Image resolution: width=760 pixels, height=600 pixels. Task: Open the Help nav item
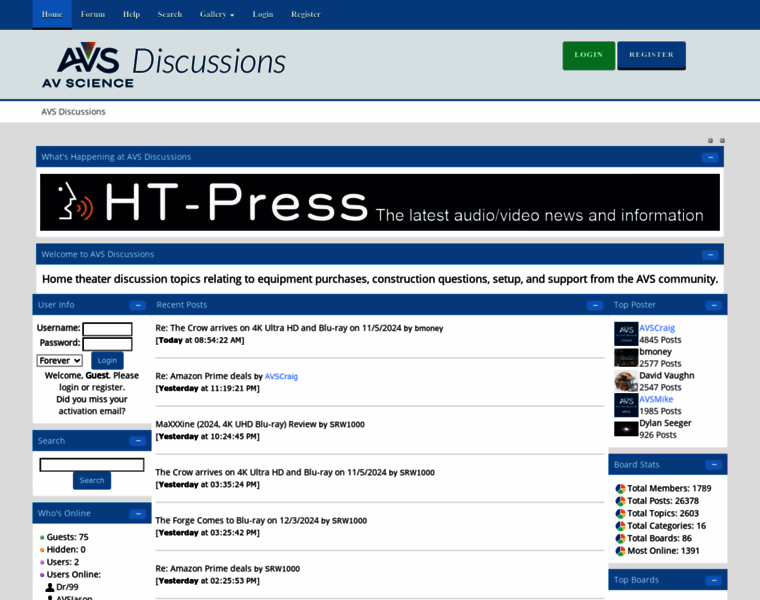click(131, 15)
